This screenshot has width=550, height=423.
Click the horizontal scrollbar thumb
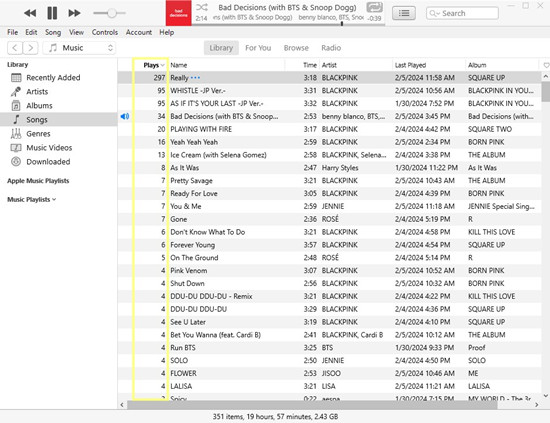pos(312,405)
